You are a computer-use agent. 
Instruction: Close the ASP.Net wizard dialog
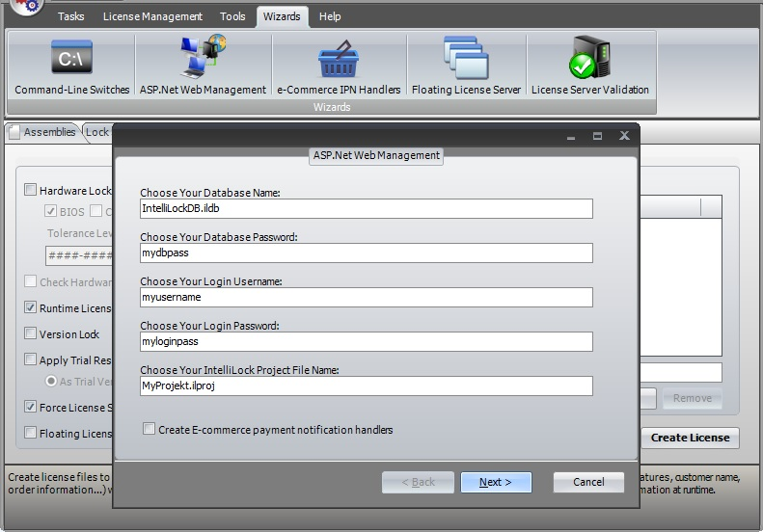(624, 136)
